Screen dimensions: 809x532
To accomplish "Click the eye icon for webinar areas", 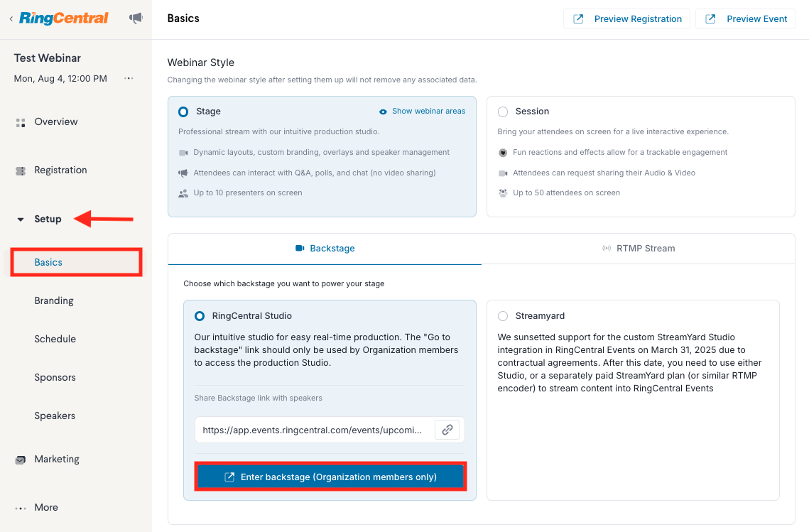I will [383, 112].
